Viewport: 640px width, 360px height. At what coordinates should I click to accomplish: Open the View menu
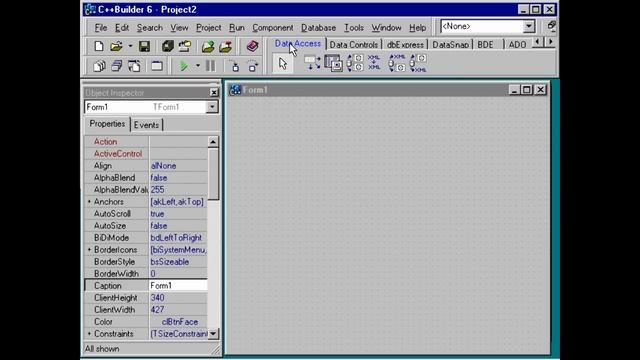point(179,28)
